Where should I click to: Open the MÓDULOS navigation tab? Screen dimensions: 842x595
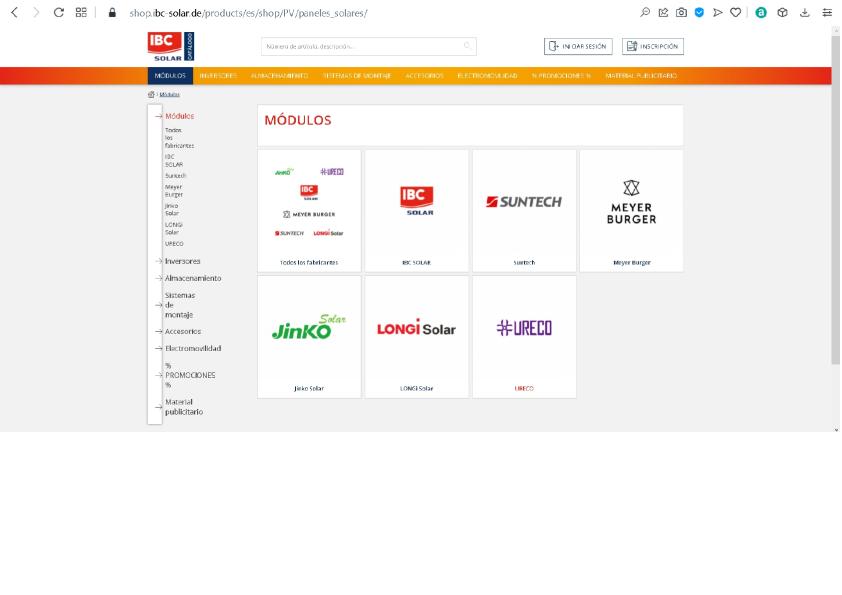[170, 76]
